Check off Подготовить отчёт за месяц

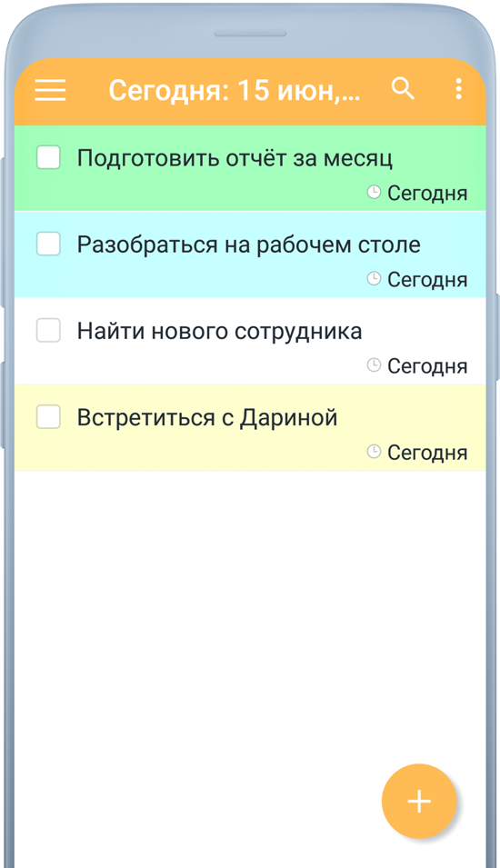click(x=48, y=157)
